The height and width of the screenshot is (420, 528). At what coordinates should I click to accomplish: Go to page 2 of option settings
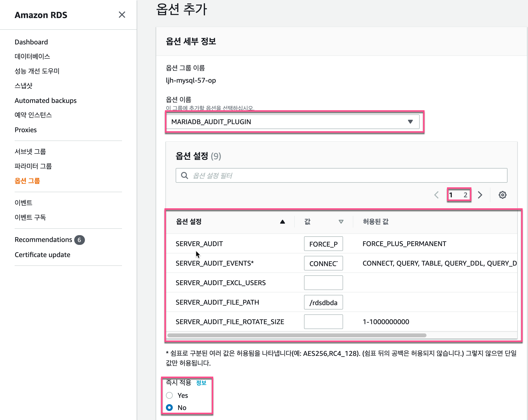click(x=465, y=195)
